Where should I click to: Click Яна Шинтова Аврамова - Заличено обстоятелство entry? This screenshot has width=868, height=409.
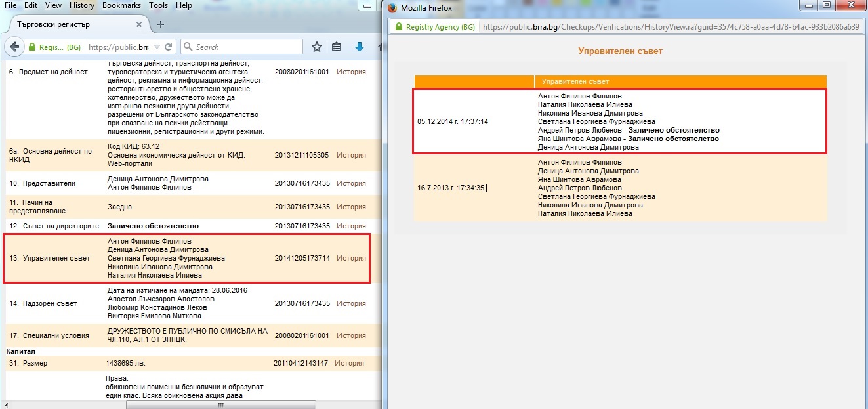pyautogui.click(x=629, y=139)
